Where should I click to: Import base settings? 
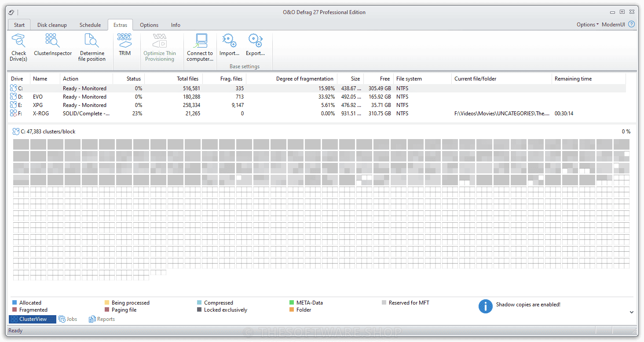coord(229,45)
